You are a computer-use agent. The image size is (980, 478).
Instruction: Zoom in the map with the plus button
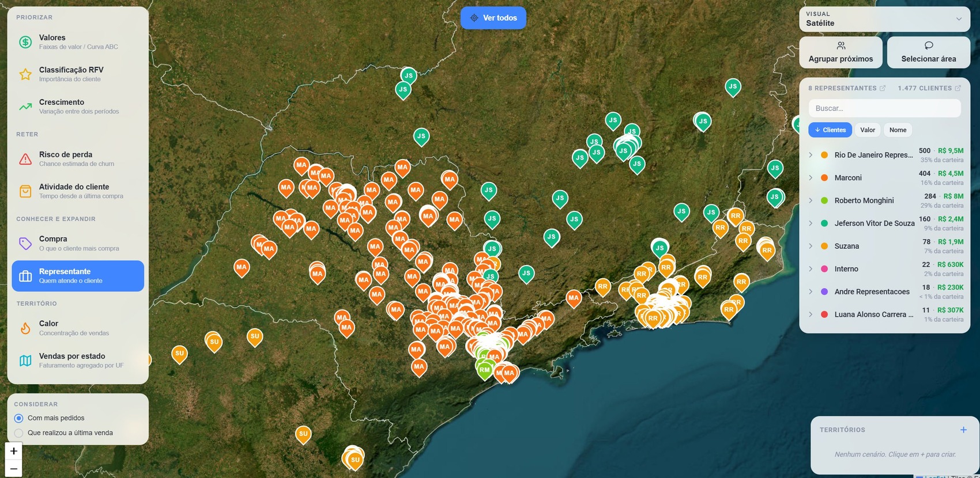pos(14,451)
